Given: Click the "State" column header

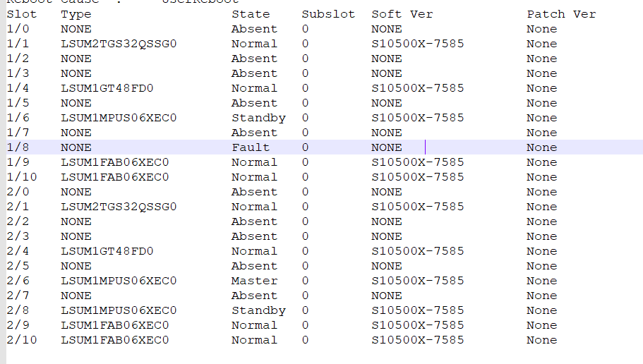Looking at the screenshot, I should coord(251,14).
